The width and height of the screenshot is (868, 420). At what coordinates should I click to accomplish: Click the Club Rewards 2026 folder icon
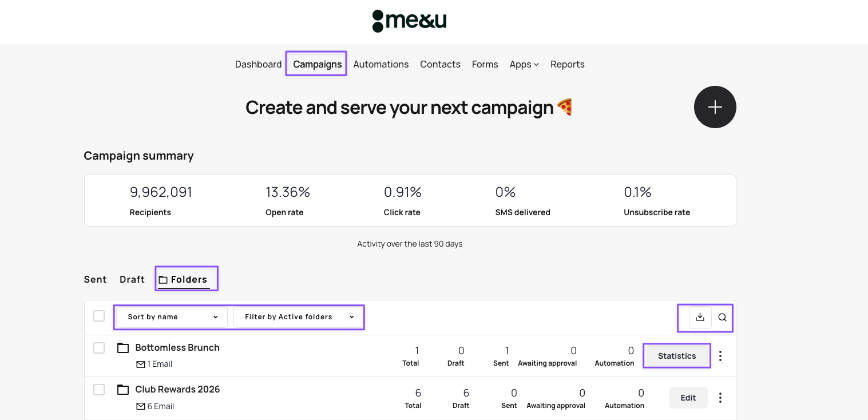[x=123, y=390]
